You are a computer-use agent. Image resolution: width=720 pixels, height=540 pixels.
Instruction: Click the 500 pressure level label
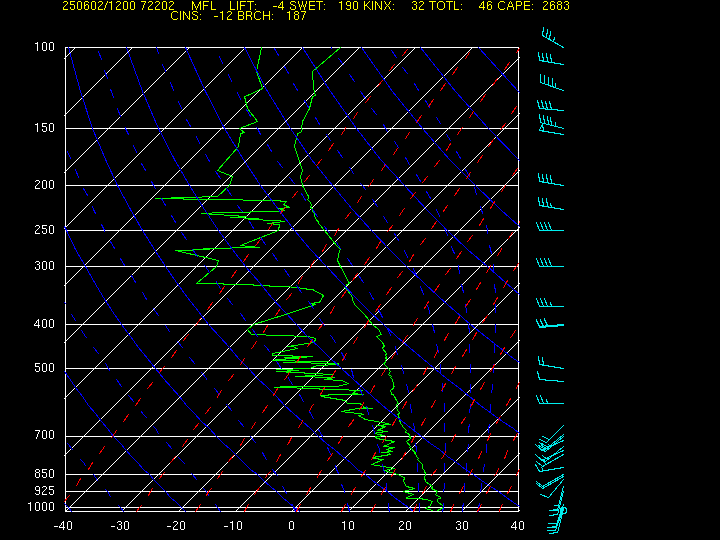[45, 368]
